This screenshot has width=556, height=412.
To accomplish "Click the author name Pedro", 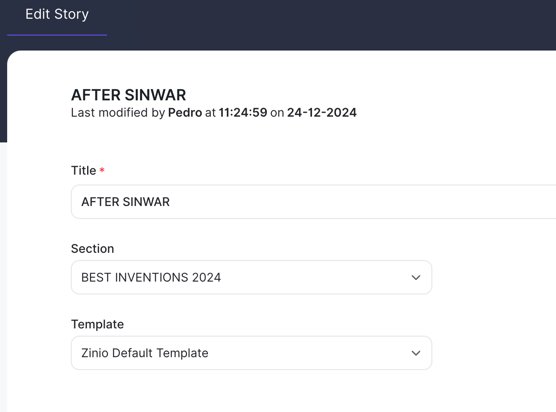I will pos(185,113).
